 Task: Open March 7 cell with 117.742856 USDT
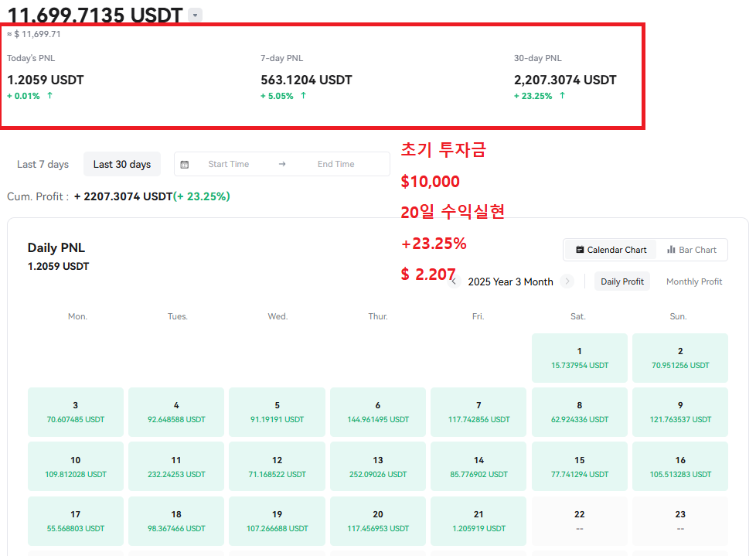[x=478, y=412]
